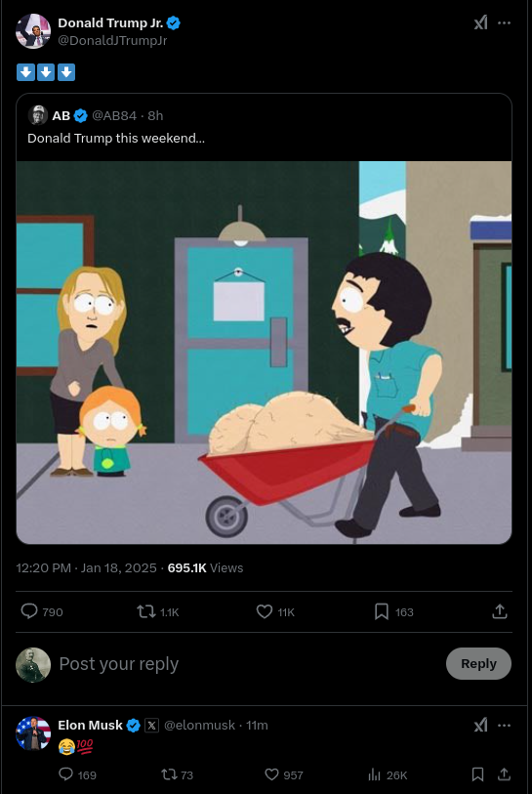
Task: Open quoted post by @AB84
Action: coord(264,127)
